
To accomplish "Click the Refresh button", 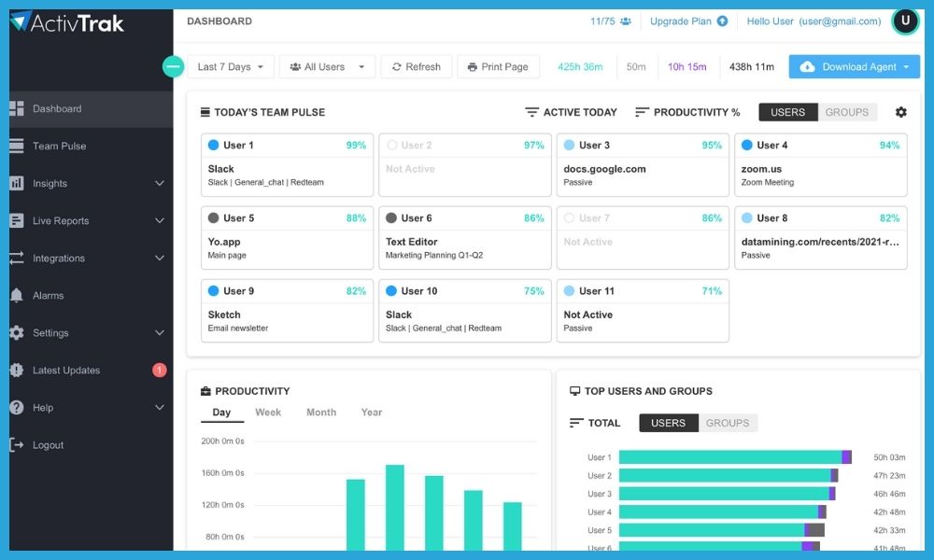I will [x=417, y=66].
